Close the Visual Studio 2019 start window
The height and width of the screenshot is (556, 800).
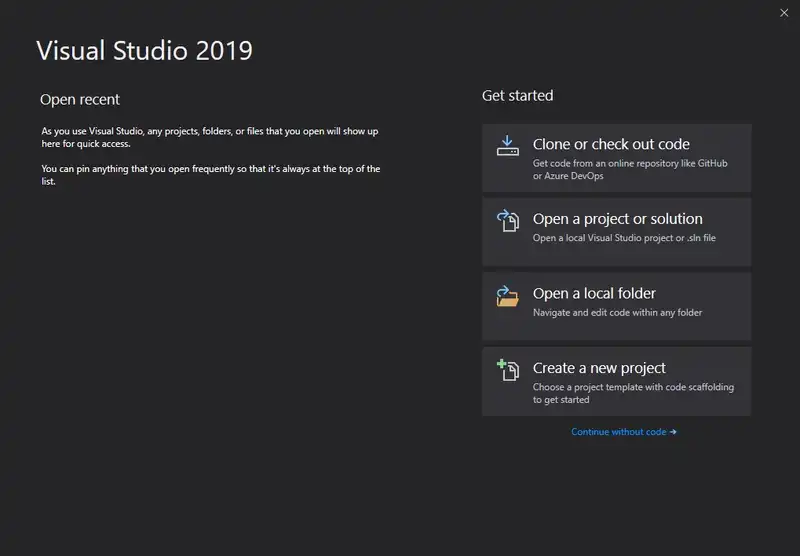tap(783, 12)
